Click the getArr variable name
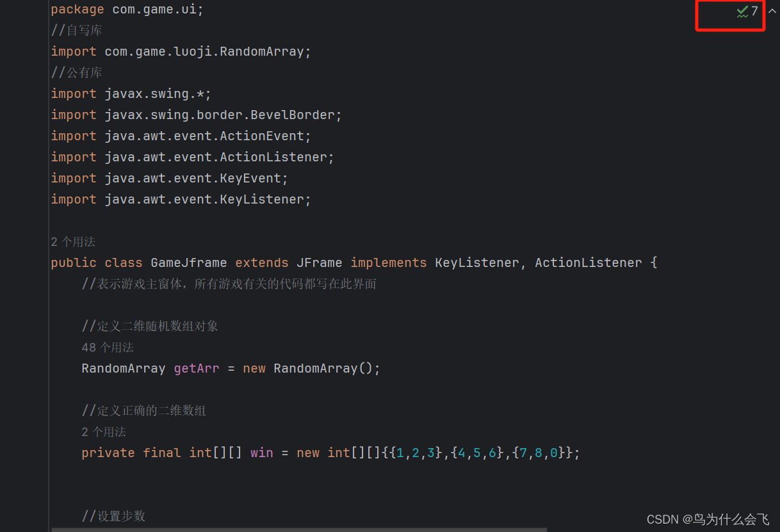 point(196,368)
